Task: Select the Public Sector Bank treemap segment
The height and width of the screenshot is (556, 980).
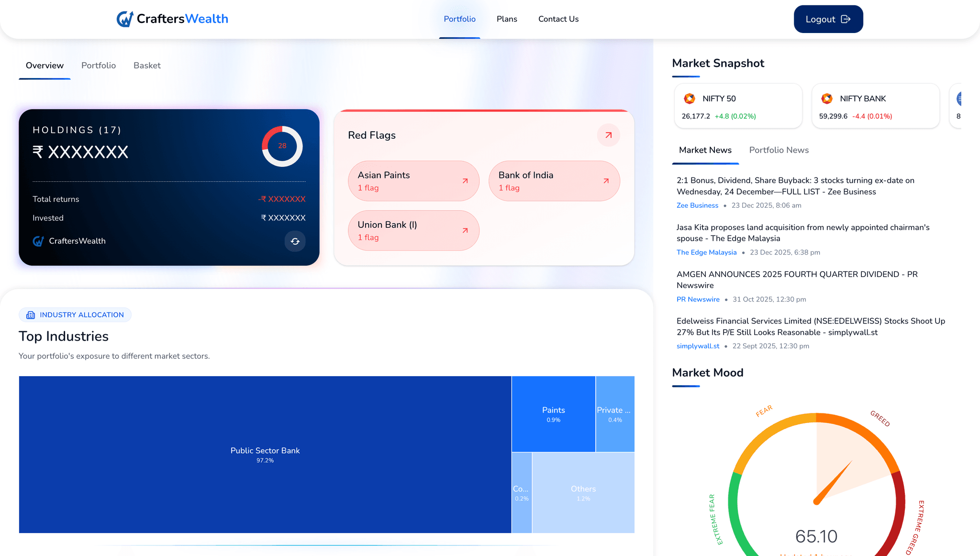Action: [x=265, y=455]
